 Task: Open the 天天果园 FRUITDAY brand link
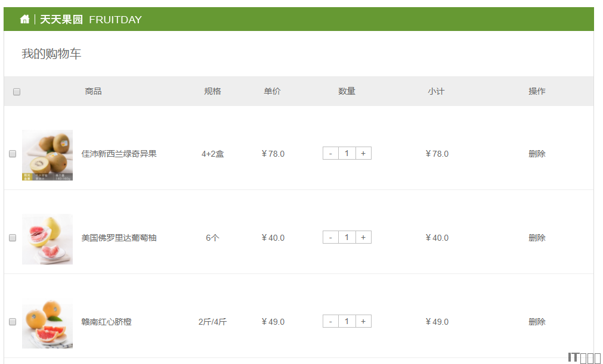pyautogui.click(x=91, y=20)
